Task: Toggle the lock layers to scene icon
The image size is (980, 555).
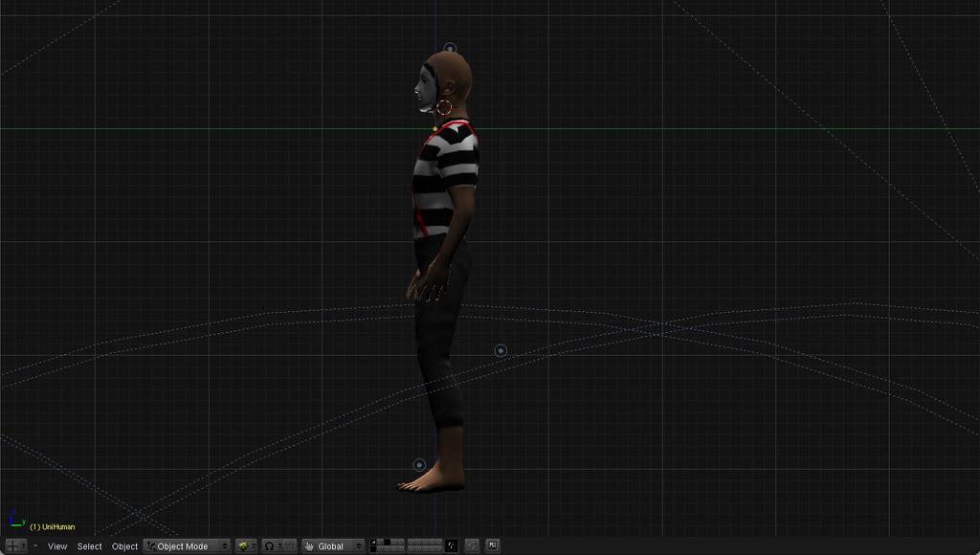Action: 452,546
